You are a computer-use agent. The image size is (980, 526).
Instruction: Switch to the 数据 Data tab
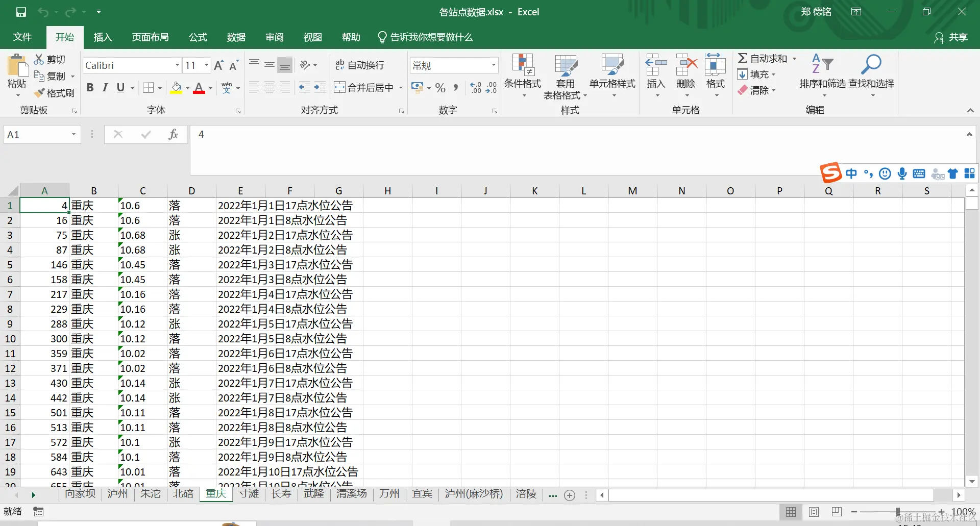pos(236,37)
